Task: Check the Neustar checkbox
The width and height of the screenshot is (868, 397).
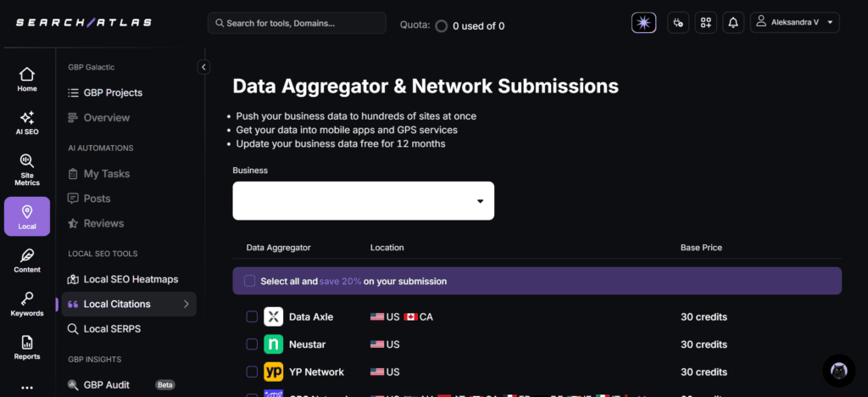Action: tap(252, 344)
